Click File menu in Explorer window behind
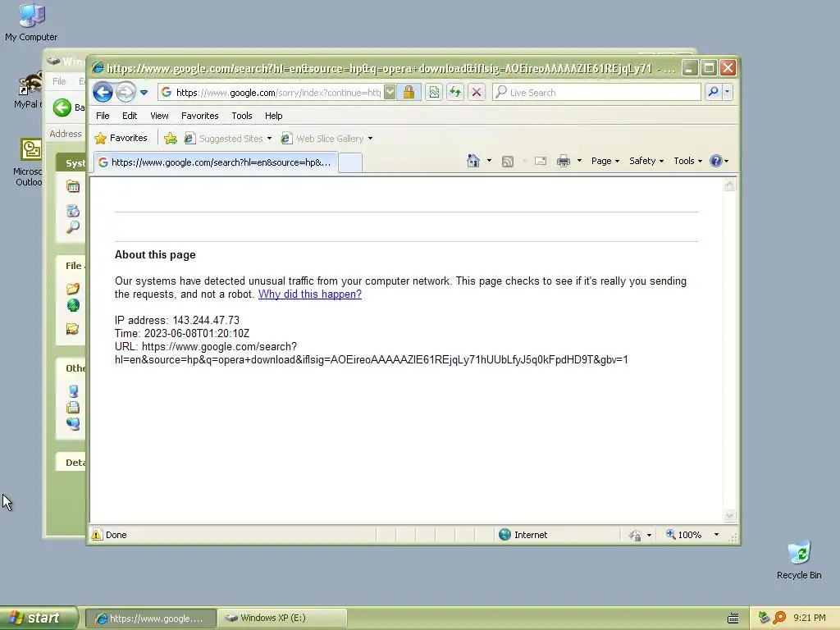Viewport: 840px width, 630px height. pos(59,81)
